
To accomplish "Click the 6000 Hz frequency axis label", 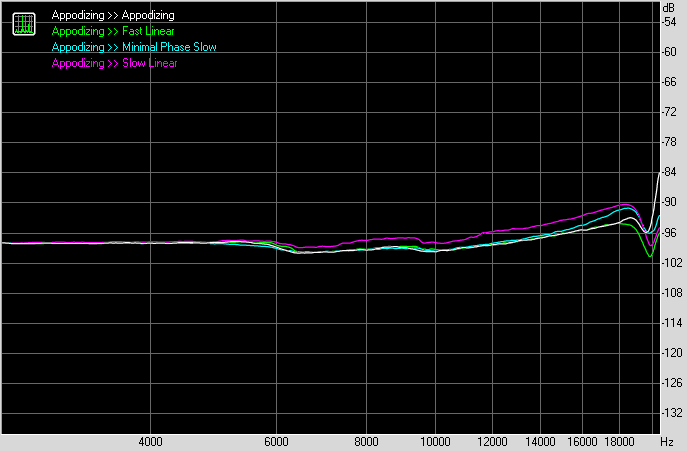I will 278,441.
